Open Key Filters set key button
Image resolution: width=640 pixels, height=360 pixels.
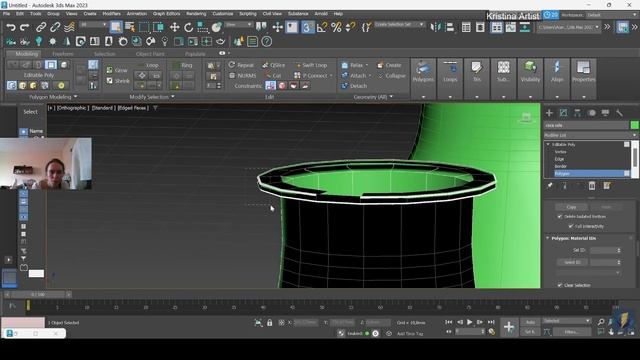click(571, 332)
